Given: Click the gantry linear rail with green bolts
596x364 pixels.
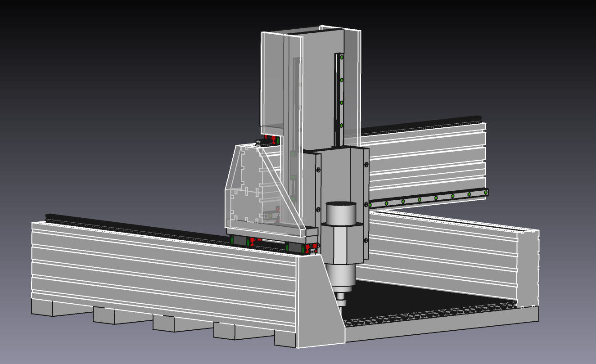Looking at the screenshot, I should 428,198.
